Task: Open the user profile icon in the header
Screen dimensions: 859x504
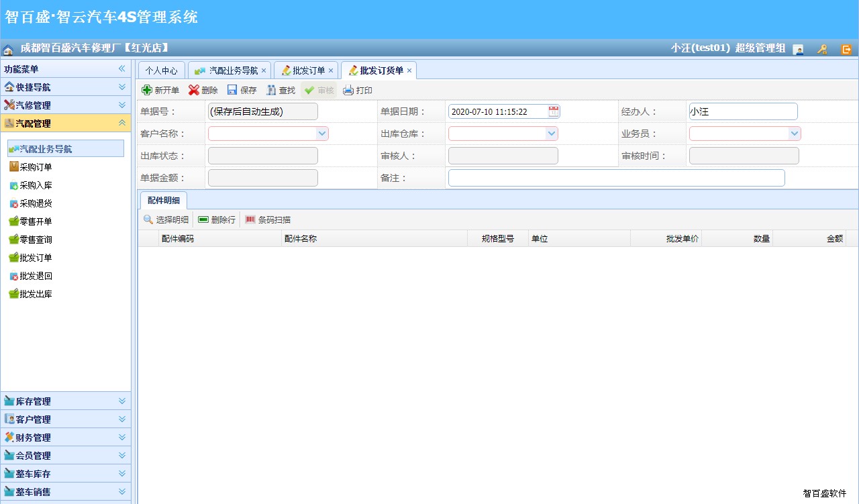Action: pos(798,49)
